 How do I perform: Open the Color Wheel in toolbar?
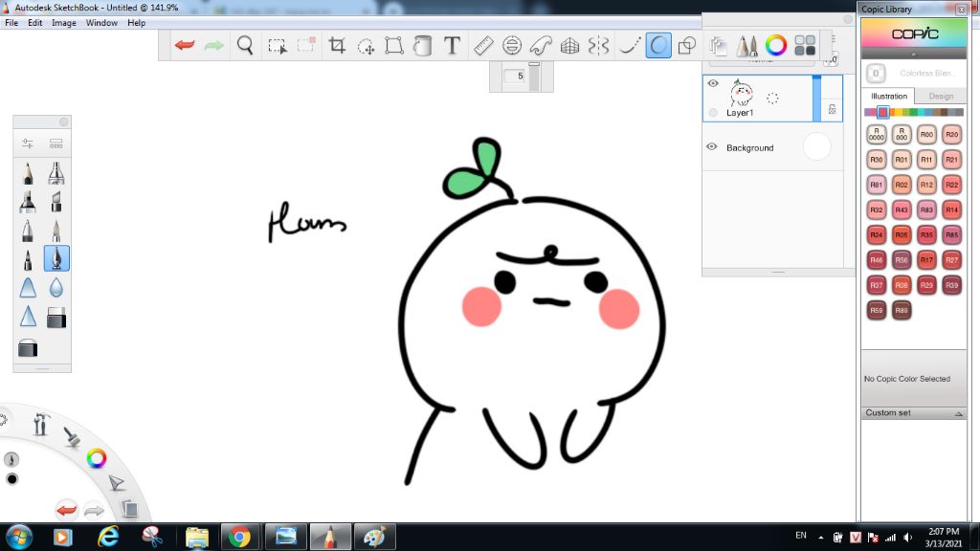(775, 46)
